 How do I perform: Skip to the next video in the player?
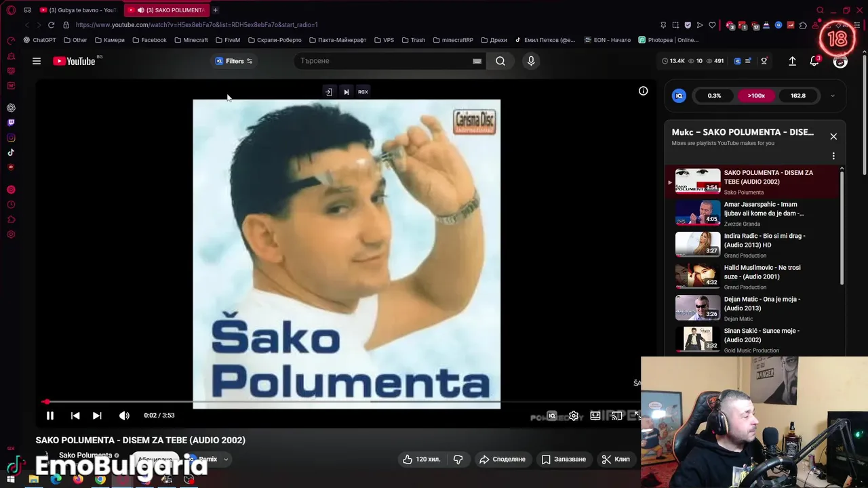pos(97,415)
